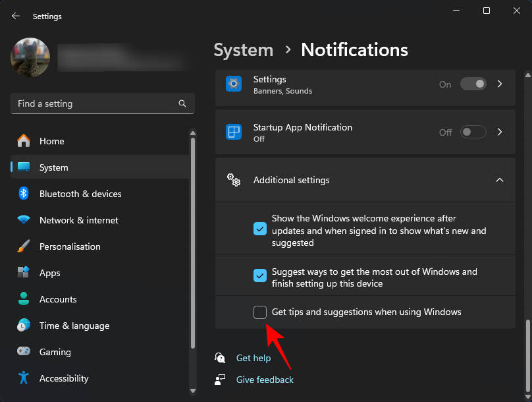
Task: Click the Gaming controller icon
Action: (24, 351)
